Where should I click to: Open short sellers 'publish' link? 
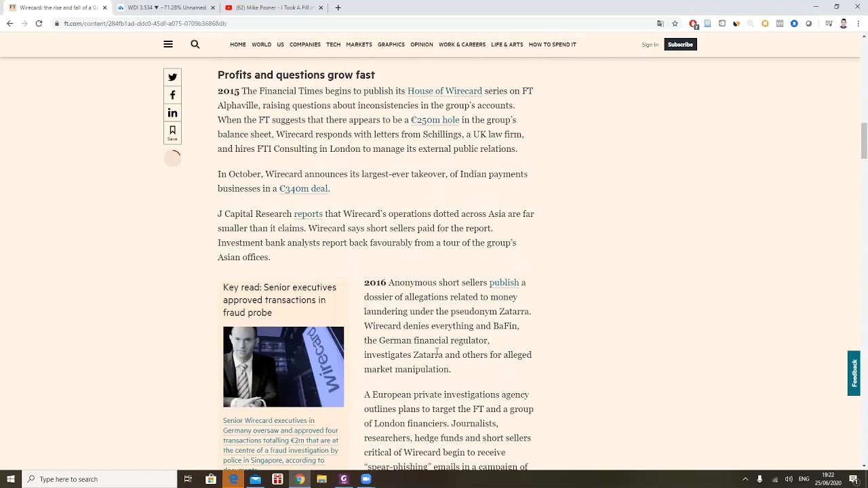(504, 283)
